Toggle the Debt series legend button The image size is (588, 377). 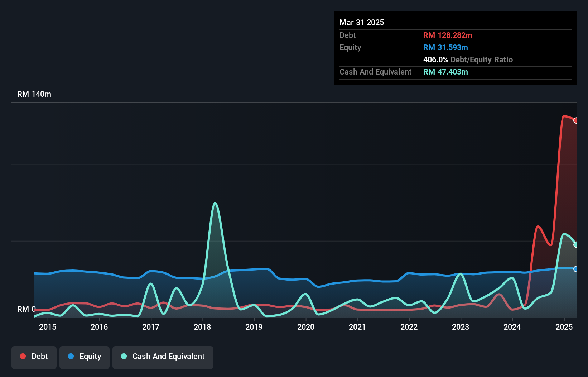click(x=34, y=357)
